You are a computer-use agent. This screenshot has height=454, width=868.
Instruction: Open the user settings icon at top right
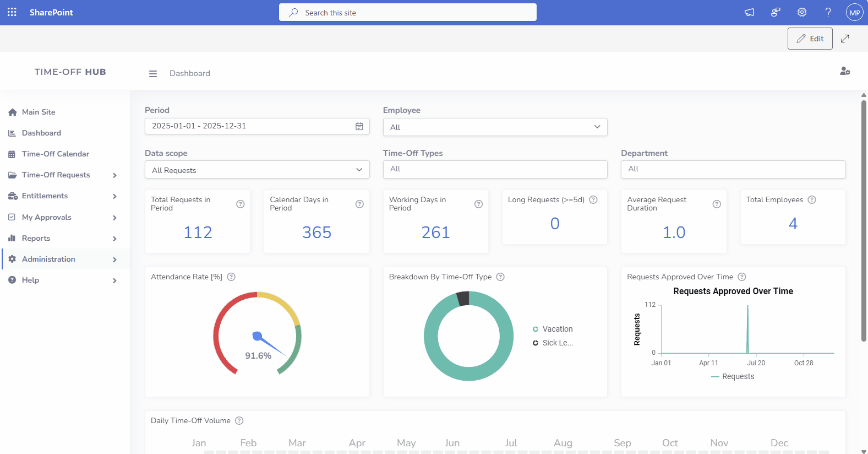845,72
